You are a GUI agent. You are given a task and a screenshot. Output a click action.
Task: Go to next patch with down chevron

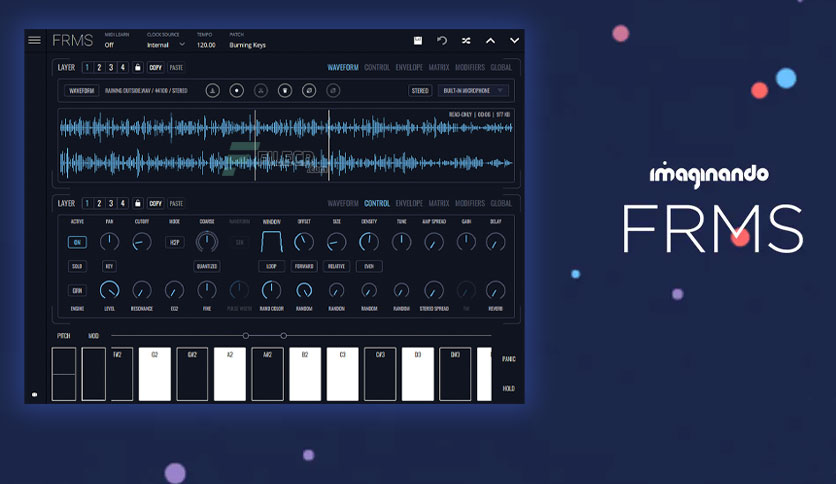pyautogui.click(x=515, y=41)
